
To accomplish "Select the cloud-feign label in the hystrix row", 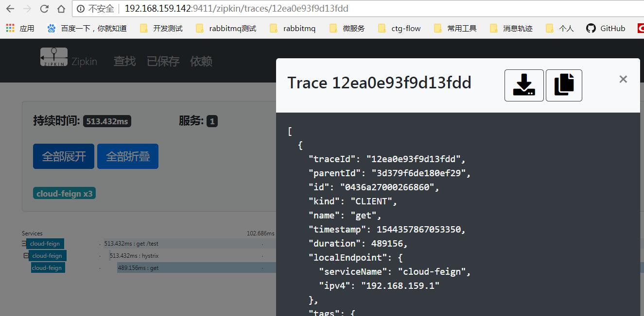I will click(48, 256).
